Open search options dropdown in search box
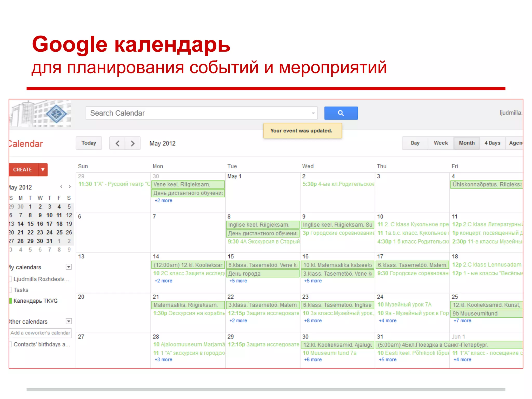This screenshot has width=532, height=399. [313, 113]
